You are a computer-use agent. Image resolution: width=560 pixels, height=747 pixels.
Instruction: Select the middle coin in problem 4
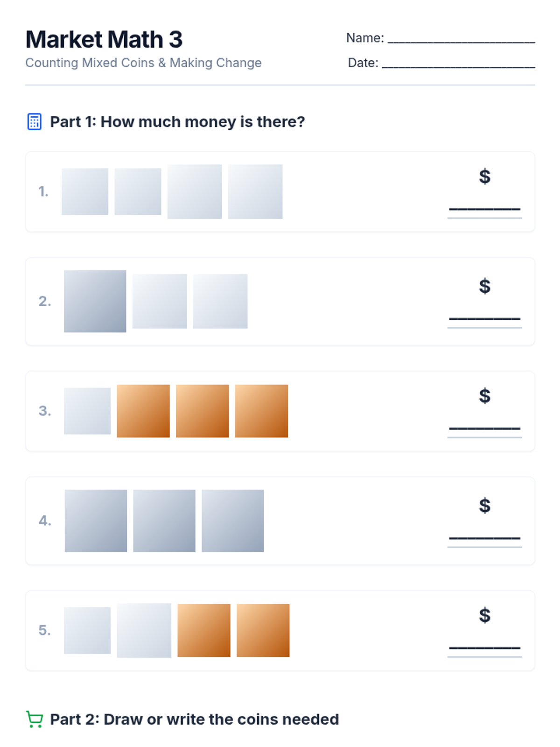point(164,521)
